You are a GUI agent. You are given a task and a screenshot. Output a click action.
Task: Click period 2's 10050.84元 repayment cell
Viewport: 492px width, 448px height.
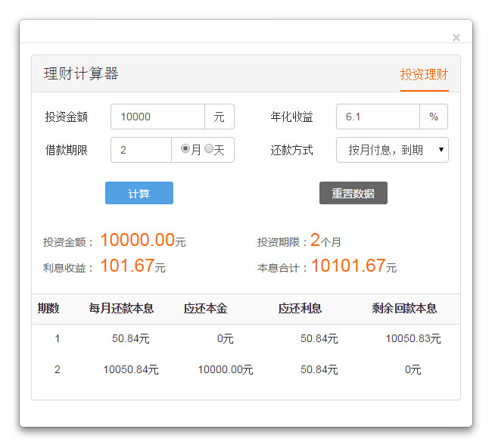[131, 370]
